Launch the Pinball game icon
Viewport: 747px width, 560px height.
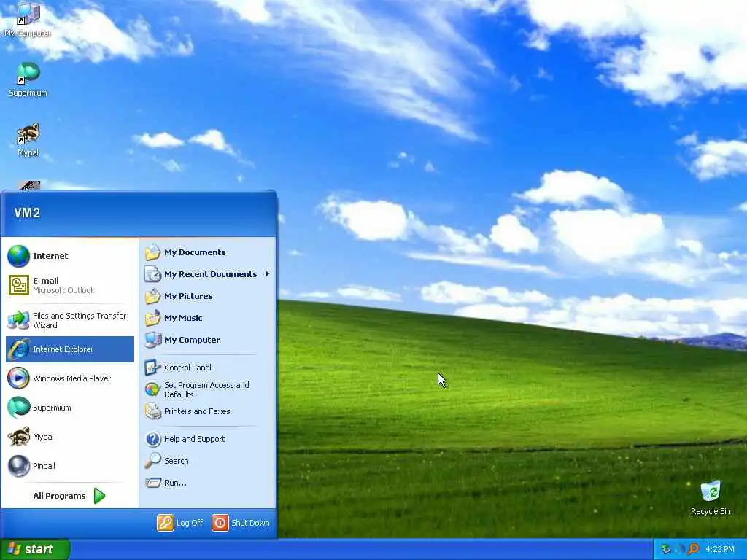coord(18,466)
